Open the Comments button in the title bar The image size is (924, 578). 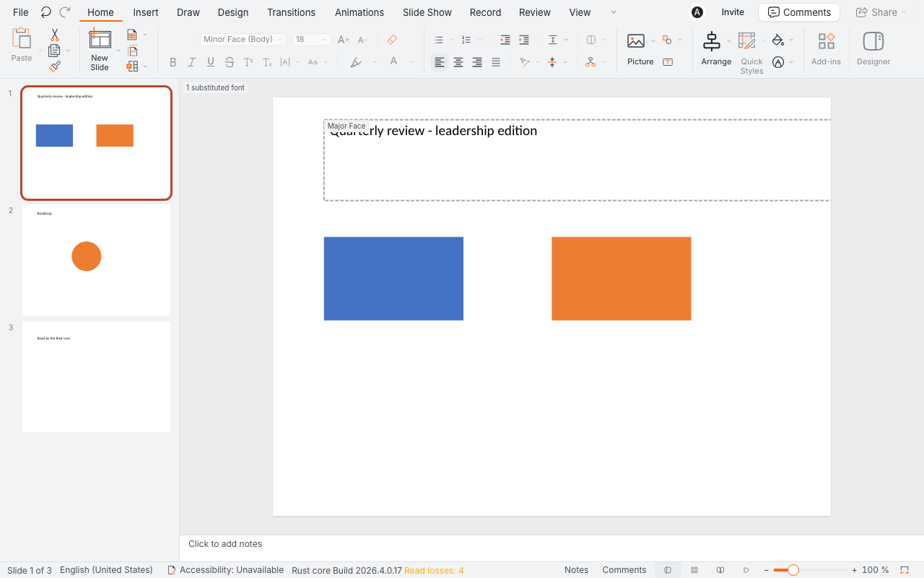pyautogui.click(x=799, y=12)
